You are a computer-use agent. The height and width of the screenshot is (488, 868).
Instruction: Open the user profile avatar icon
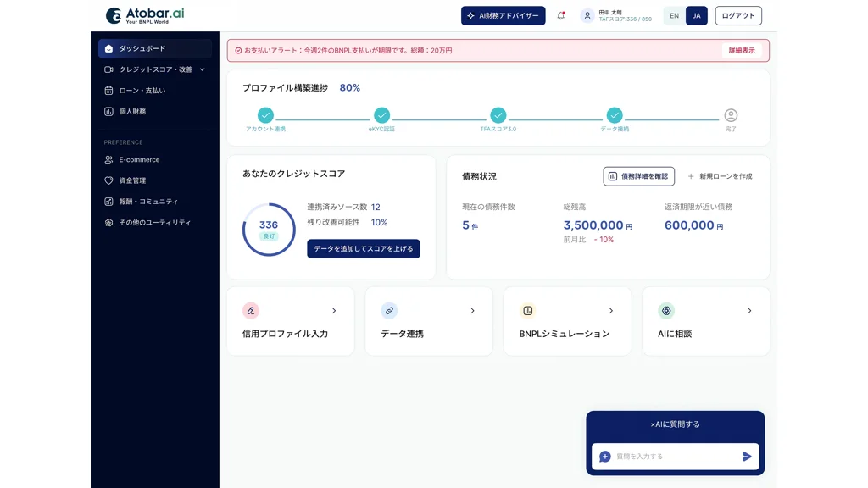pyautogui.click(x=587, y=15)
